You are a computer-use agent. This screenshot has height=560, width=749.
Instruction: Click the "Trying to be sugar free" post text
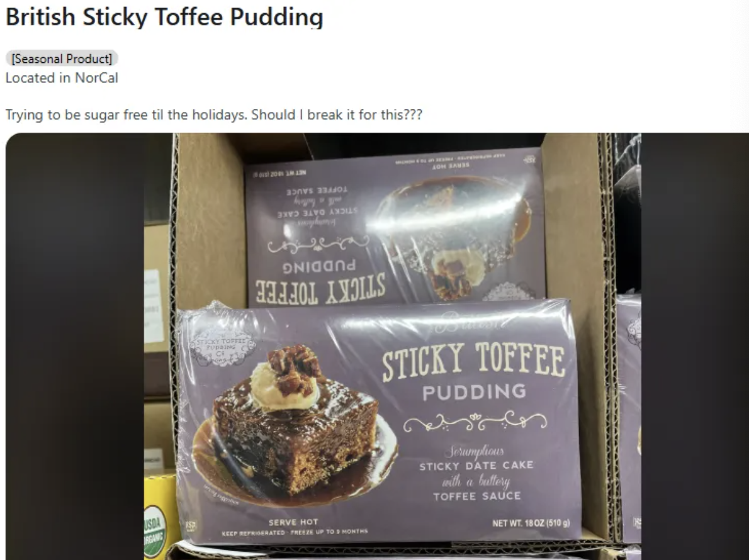point(213,115)
